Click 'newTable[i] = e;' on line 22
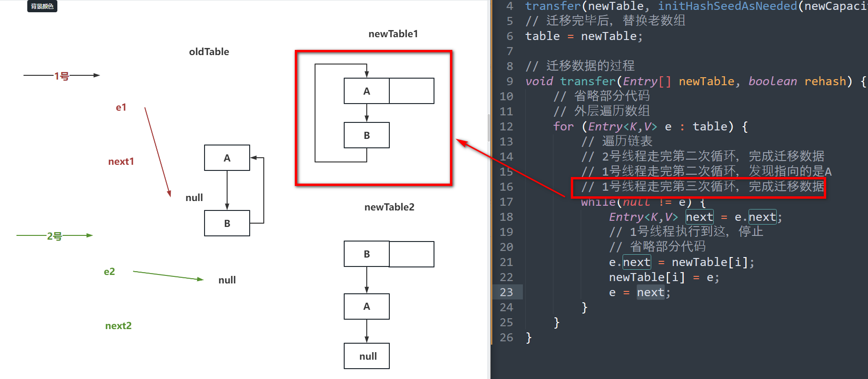Viewport: 868px width, 379px height. click(664, 277)
